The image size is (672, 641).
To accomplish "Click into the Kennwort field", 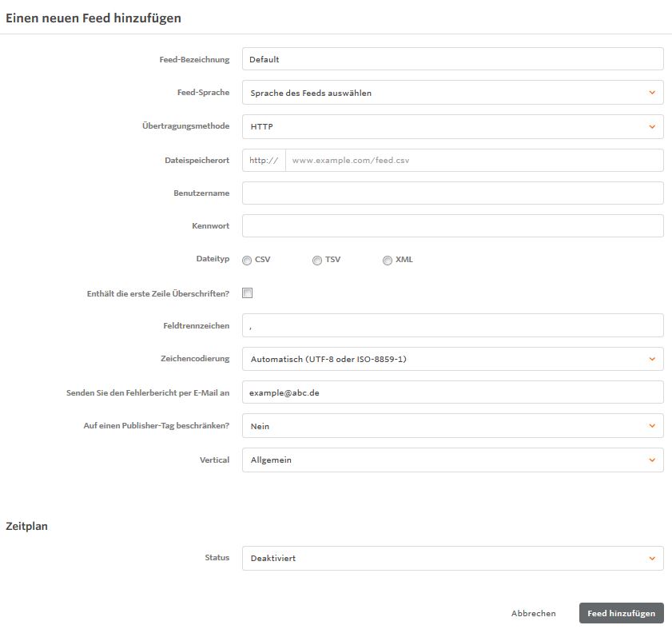I will point(453,225).
